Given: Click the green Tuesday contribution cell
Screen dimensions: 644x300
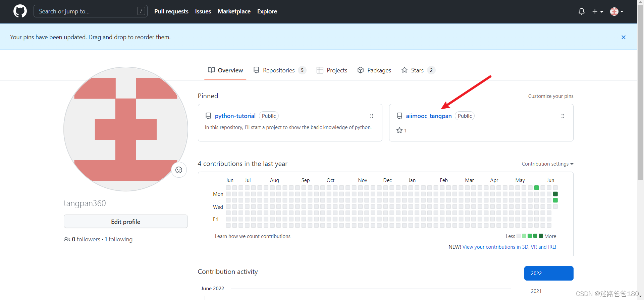Looking at the screenshot, I should click(555, 200).
